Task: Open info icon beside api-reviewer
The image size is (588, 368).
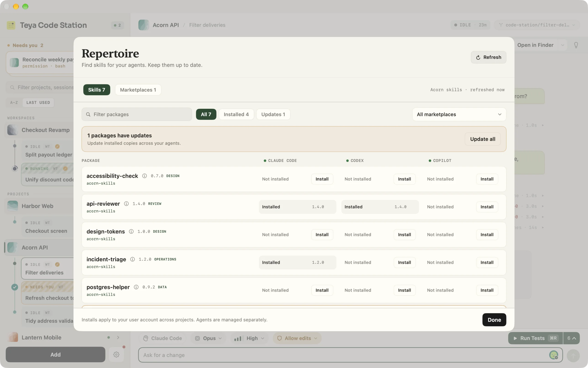Action: pyautogui.click(x=126, y=204)
